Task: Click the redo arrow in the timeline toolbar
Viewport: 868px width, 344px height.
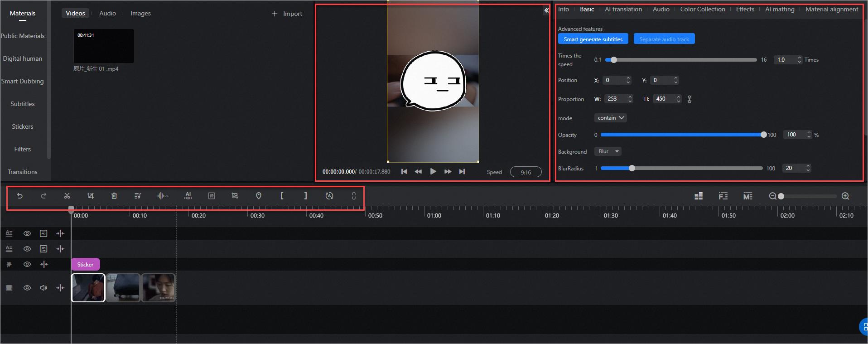Action: click(x=43, y=196)
